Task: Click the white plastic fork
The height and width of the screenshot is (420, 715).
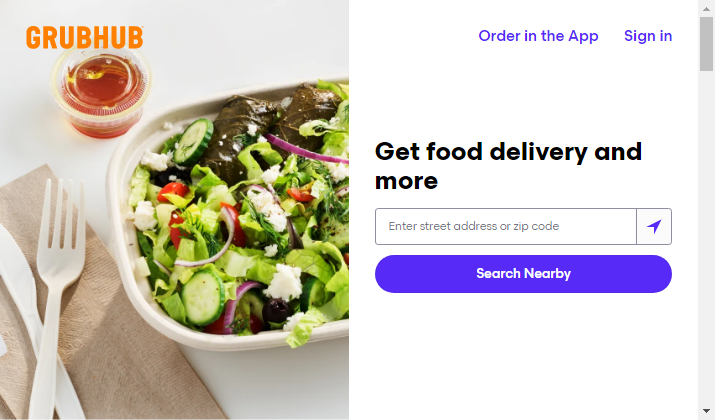Action: pos(55,292)
